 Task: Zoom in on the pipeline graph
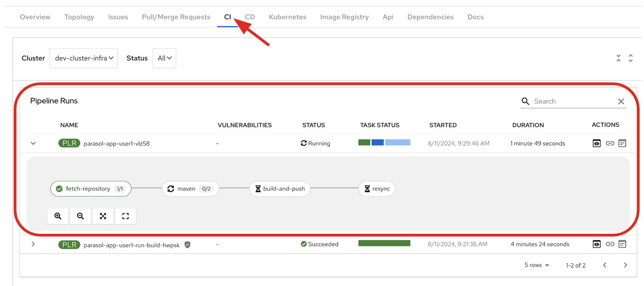click(x=58, y=216)
